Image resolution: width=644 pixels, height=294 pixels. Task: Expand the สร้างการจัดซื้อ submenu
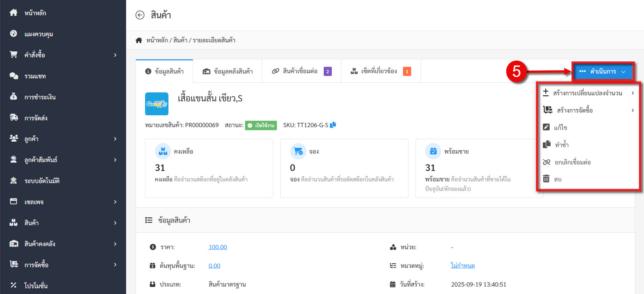(x=575, y=110)
